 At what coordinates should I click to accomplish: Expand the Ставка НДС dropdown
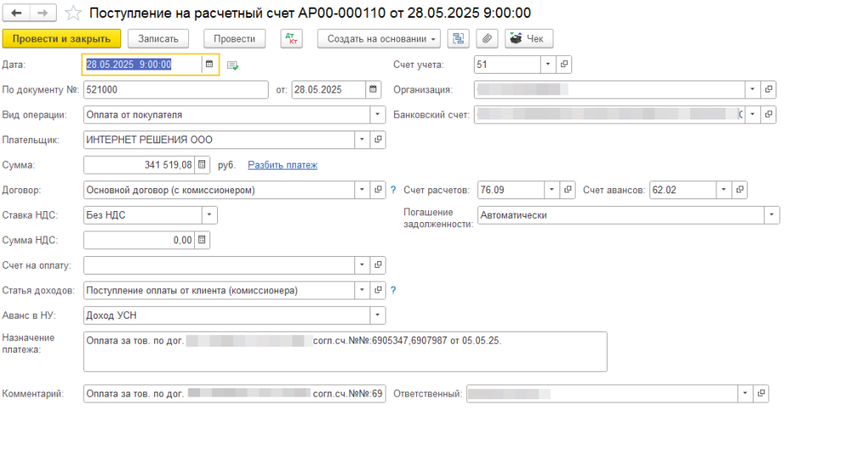coord(209,215)
